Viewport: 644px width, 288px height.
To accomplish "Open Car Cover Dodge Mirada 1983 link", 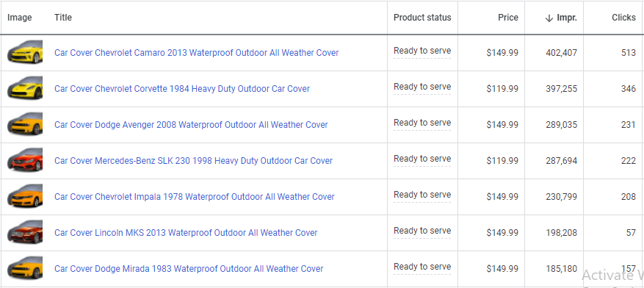I will [x=189, y=269].
